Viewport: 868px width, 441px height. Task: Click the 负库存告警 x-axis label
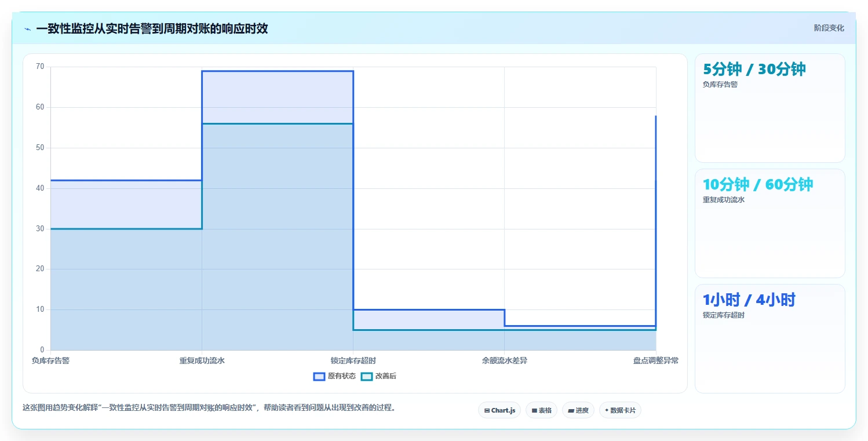coord(50,360)
